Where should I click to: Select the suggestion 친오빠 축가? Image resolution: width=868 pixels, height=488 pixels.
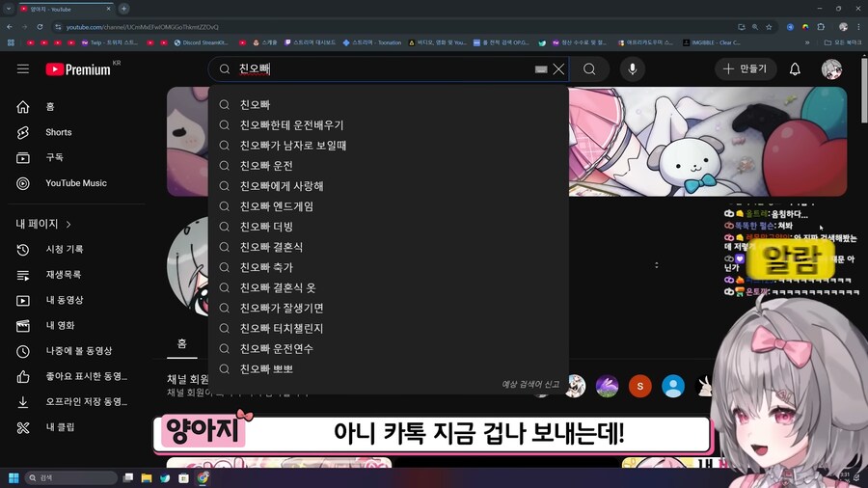click(x=389, y=267)
